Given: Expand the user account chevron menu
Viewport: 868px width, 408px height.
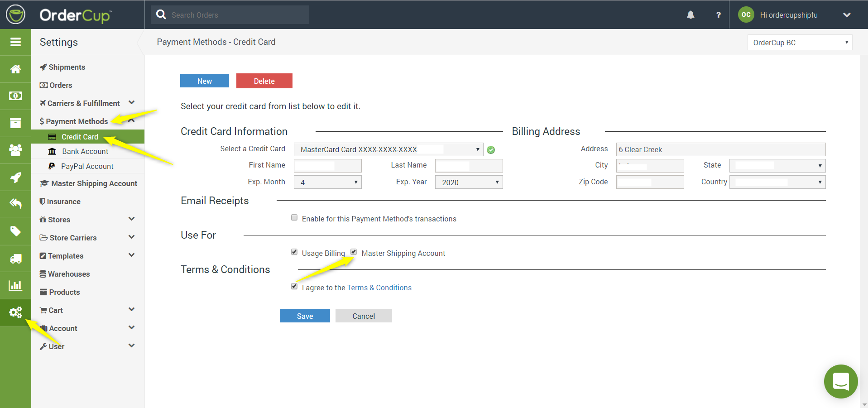Looking at the screenshot, I should (x=847, y=15).
